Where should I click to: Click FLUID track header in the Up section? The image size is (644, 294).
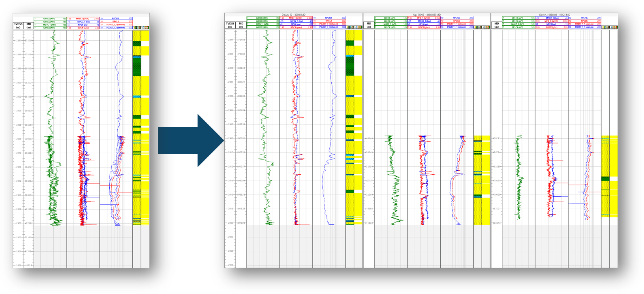486,27
